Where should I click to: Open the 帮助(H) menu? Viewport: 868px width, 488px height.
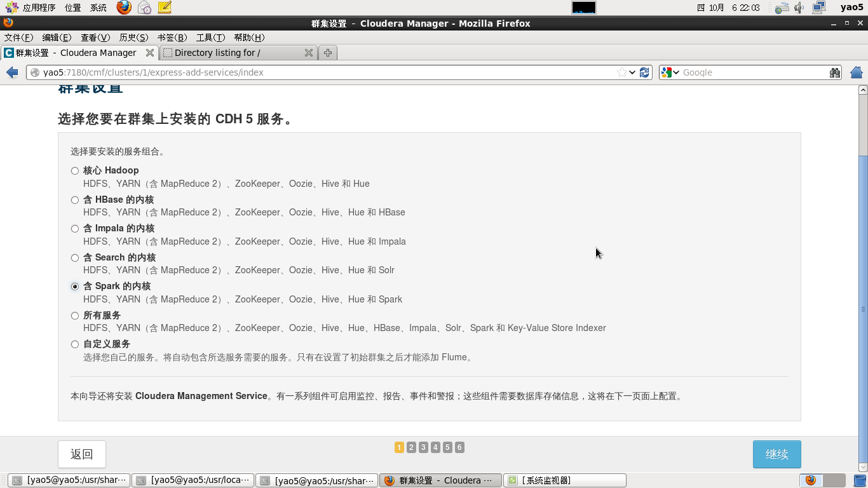pos(249,37)
